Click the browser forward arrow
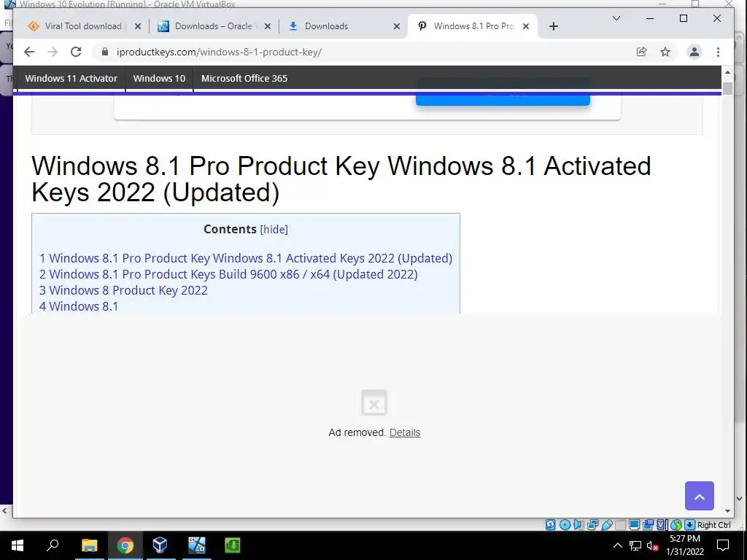The width and height of the screenshot is (747, 560). coord(53,52)
